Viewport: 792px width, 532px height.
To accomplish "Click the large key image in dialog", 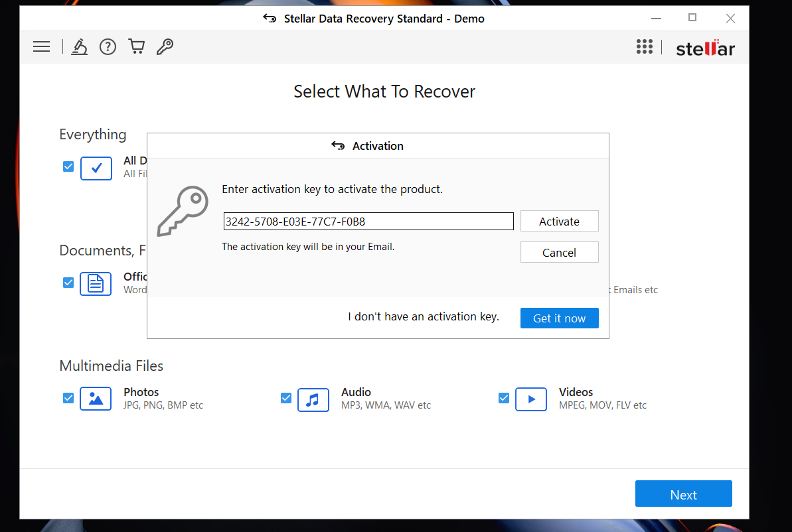I will pyautogui.click(x=183, y=212).
